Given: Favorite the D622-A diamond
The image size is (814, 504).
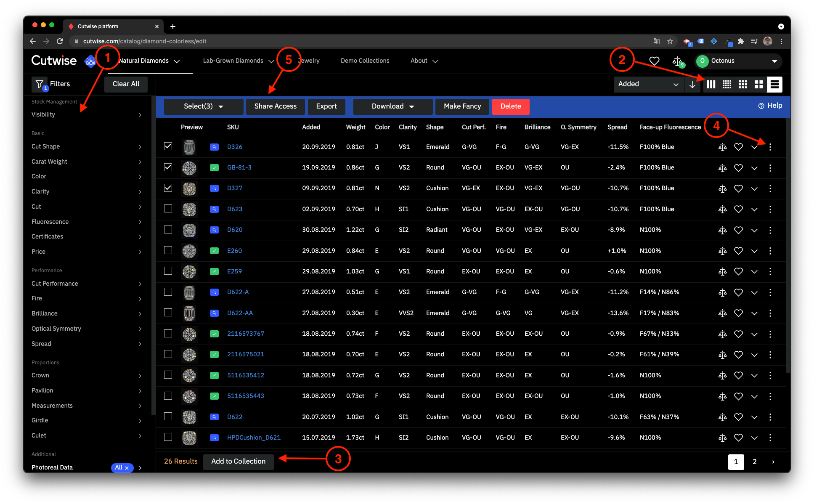Looking at the screenshot, I should click(x=738, y=292).
